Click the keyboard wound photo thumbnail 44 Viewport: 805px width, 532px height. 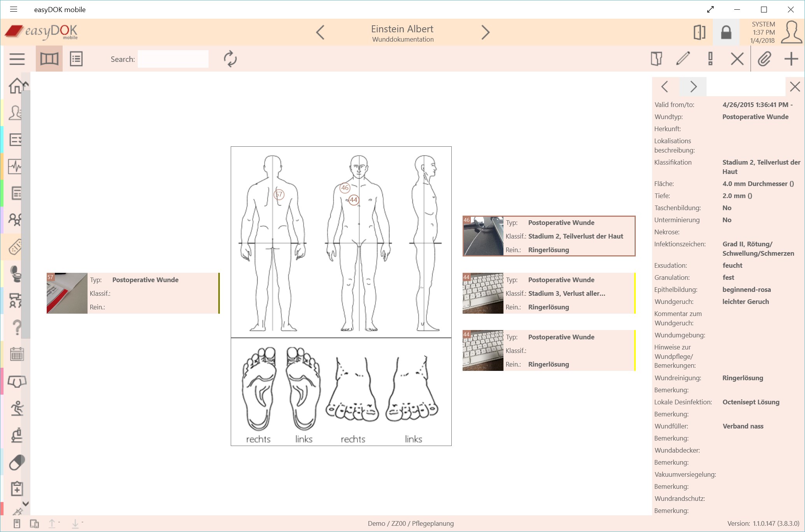pos(482,293)
